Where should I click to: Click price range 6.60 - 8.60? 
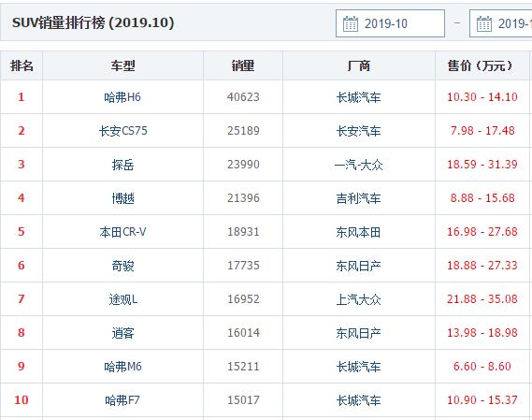(x=482, y=367)
